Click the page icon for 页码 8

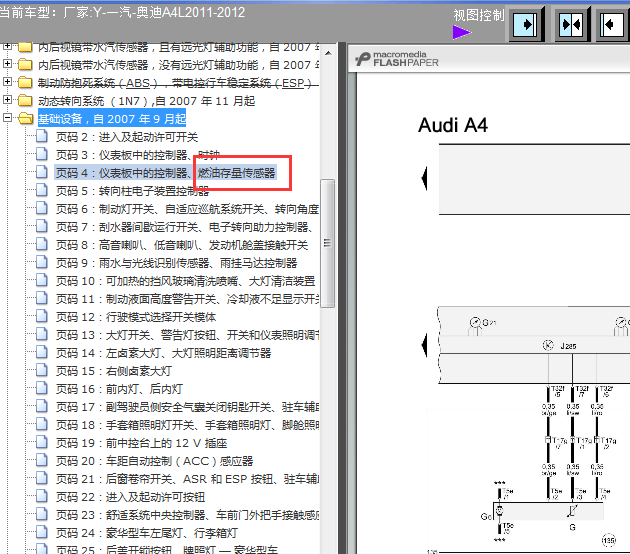(42, 244)
